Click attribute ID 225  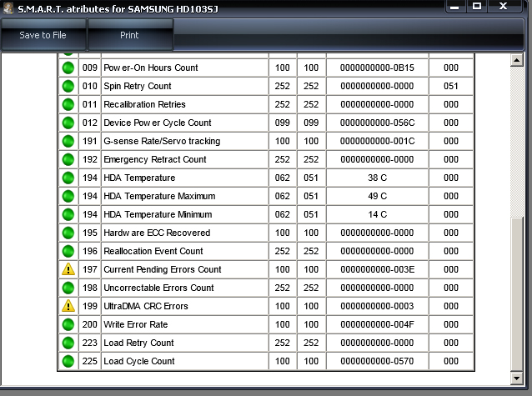(89, 361)
